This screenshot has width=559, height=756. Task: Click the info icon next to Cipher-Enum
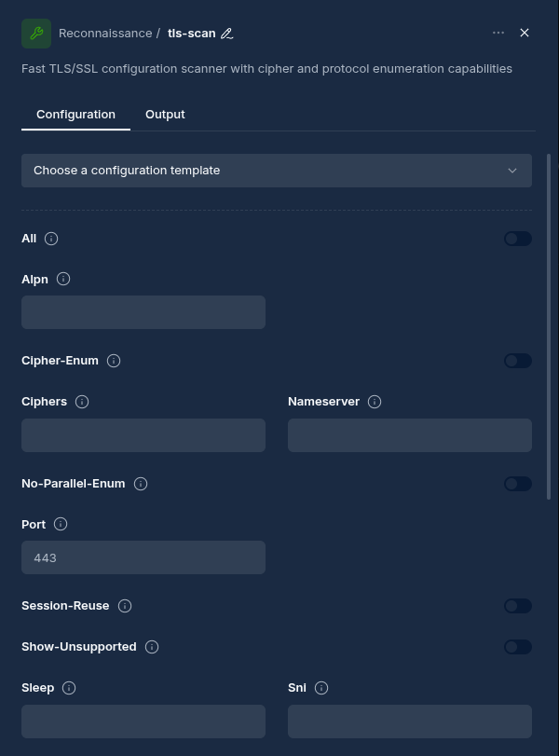click(x=114, y=361)
